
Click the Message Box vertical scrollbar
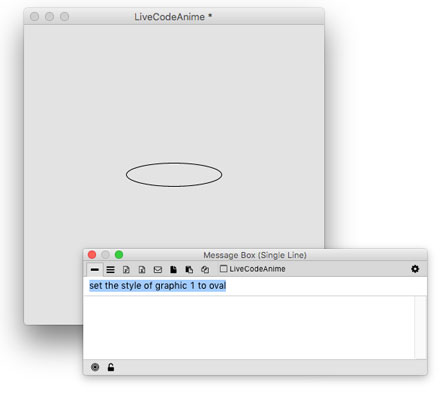420,327
